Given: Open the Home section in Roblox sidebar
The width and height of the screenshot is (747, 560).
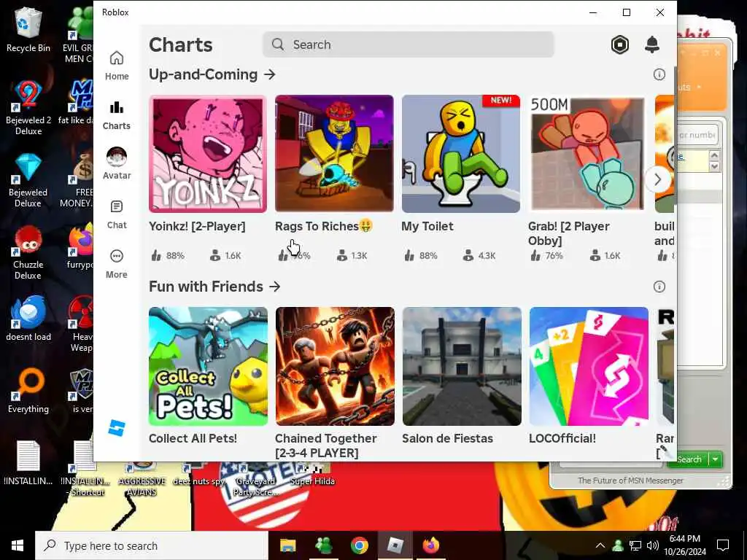Looking at the screenshot, I should (x=117, y=66).
